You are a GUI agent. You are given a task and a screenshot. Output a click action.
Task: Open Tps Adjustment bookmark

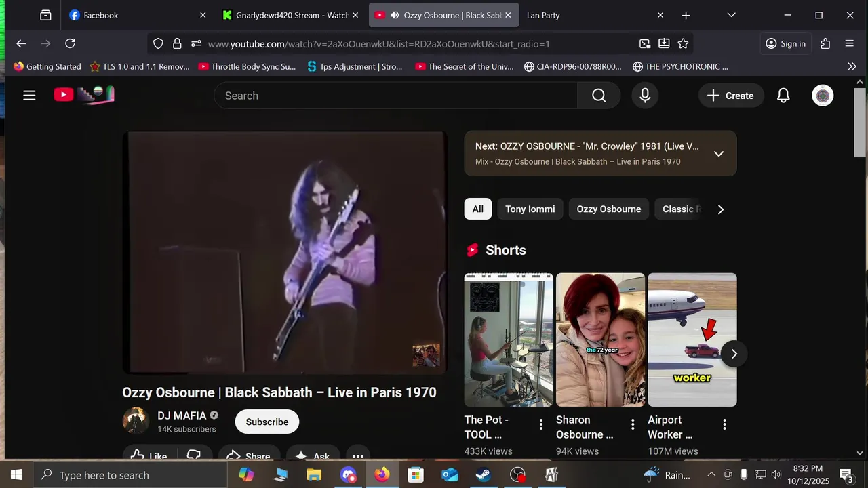[355, 66]
